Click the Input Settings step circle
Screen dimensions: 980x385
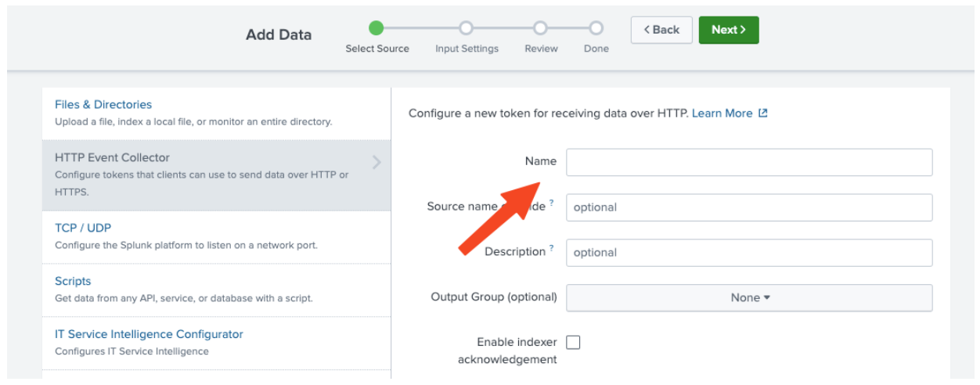click(467, 28)
